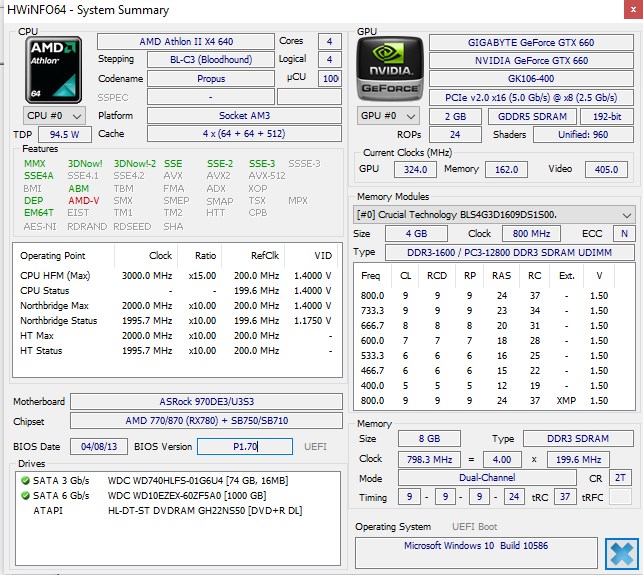This screenshot has height=575, width=643.
Task: Click the memory clock 798.3 MHz field
Action: click(x=429, y=460)
